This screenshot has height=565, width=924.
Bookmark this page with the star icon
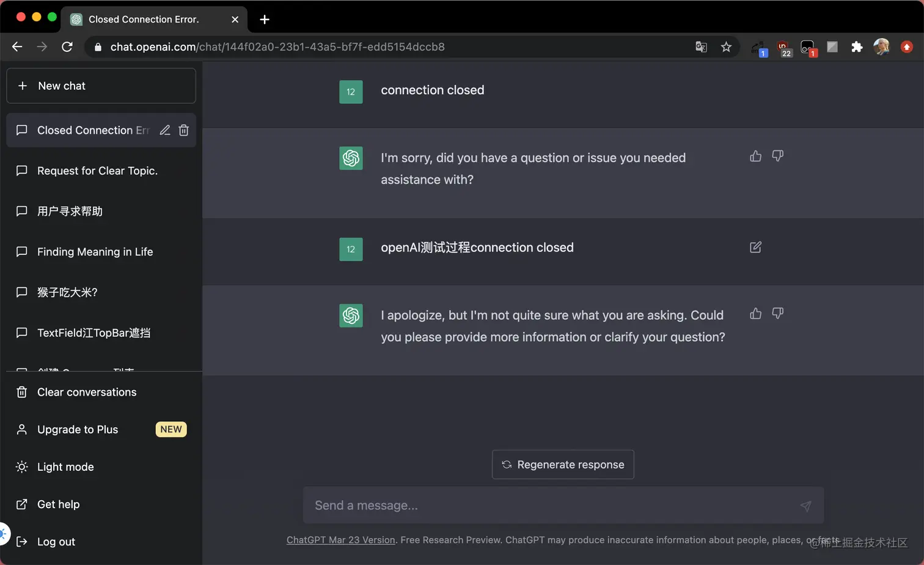[x=726, y=47]
